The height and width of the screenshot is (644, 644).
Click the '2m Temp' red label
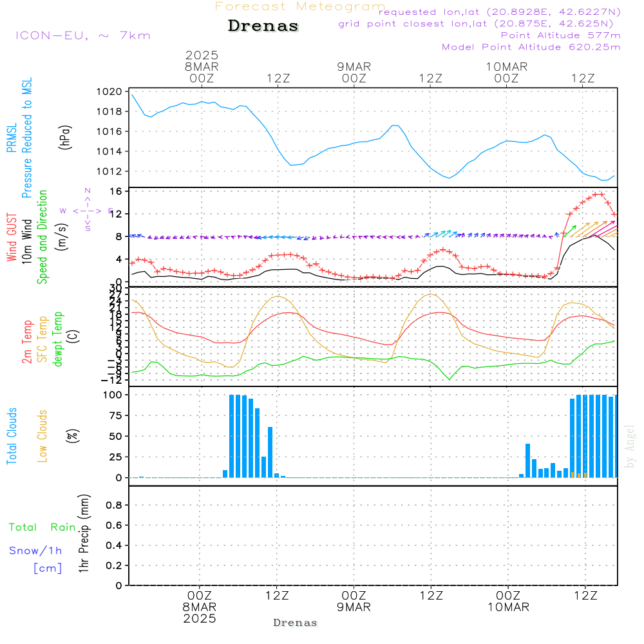(26, 342)
